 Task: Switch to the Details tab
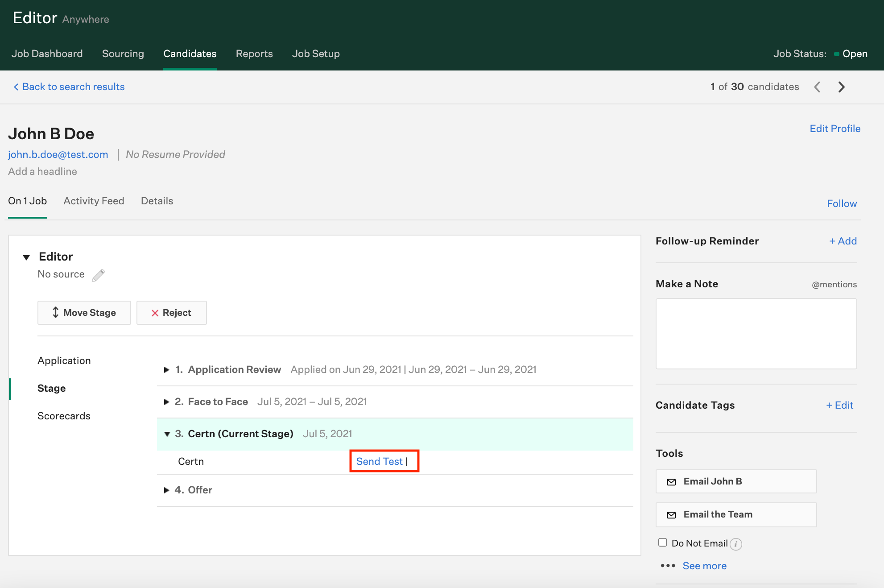coord(157,201)
